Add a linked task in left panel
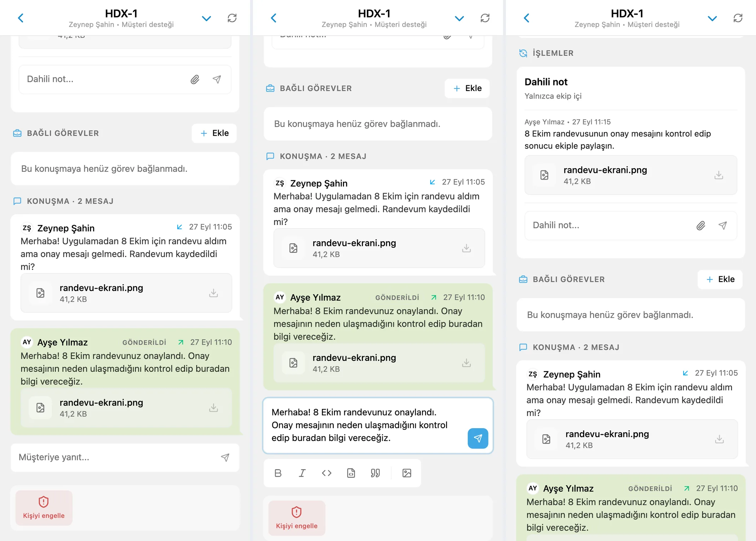Image resolution: width=756 pixels, height=541 pixels. coord(214,133)
